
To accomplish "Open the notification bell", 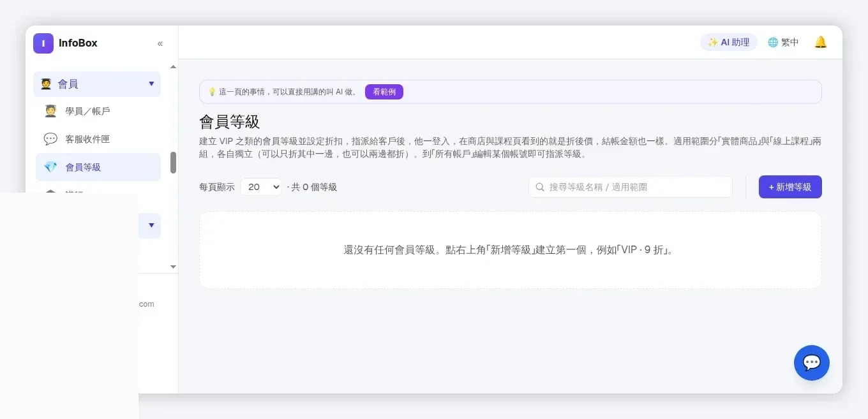I will point(821,42).
